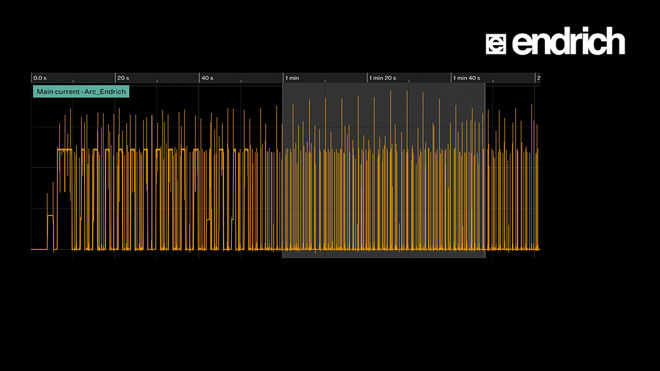Click the endrich wordmark text

568,41
